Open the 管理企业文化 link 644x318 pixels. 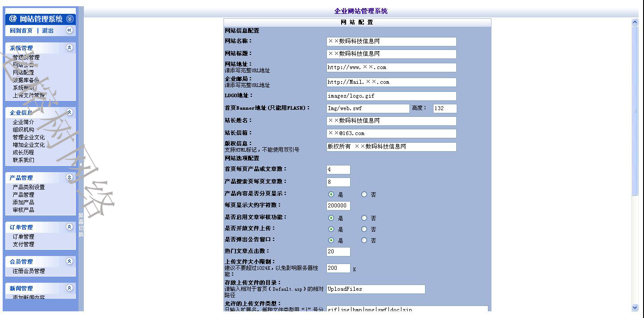click(x=29, y=137)
